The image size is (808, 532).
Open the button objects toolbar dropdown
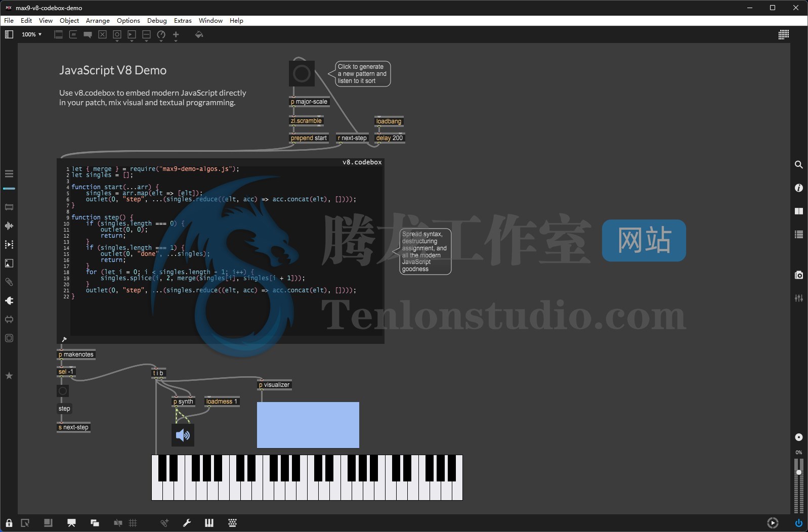(117, 35)
